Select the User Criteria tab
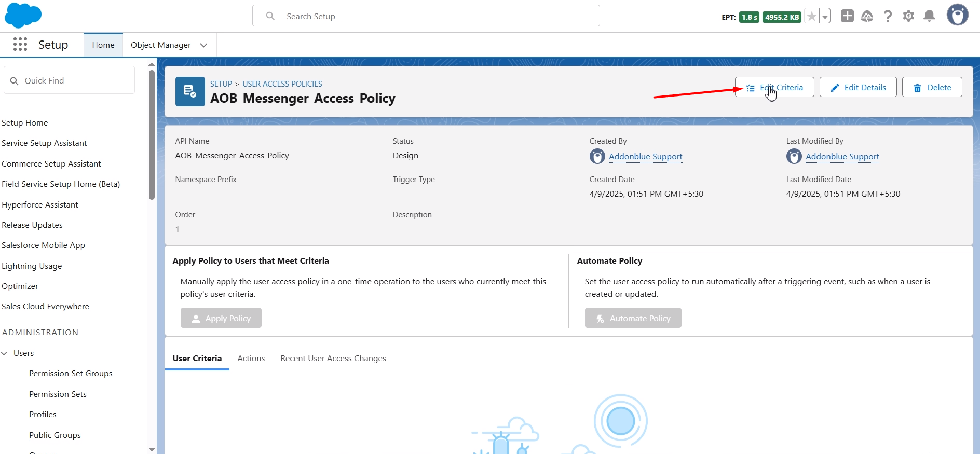The width and height of the screenshot is (980, 454). [x=197, y=359]
